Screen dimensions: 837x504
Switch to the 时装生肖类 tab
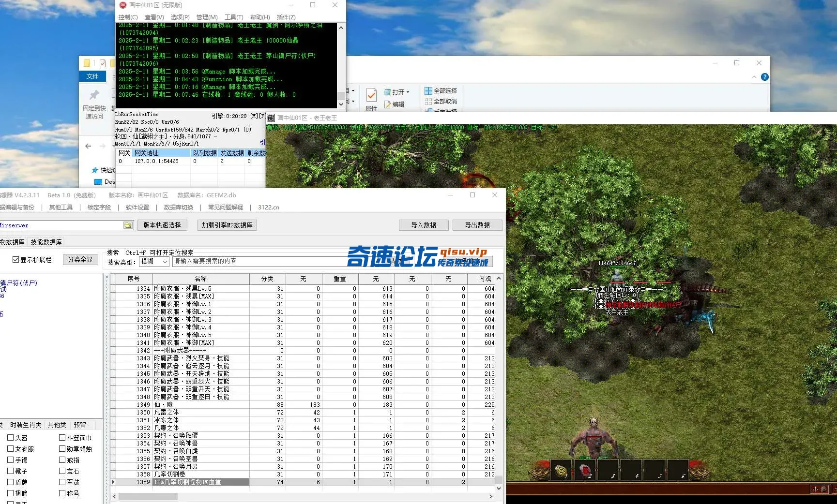point(25,425)
